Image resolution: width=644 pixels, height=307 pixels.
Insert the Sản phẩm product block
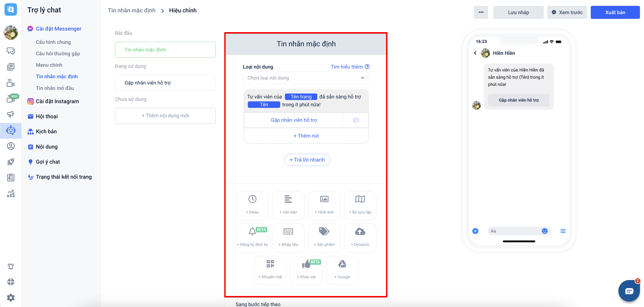(324, 238)
